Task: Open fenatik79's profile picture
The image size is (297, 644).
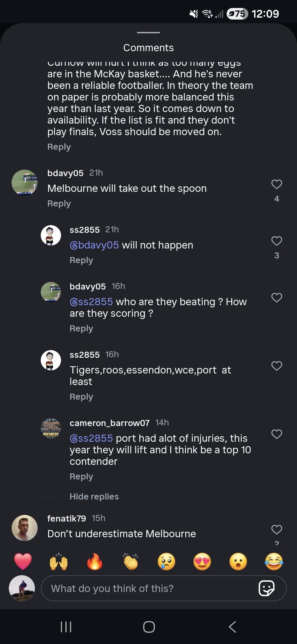Action: coord(24,528)
